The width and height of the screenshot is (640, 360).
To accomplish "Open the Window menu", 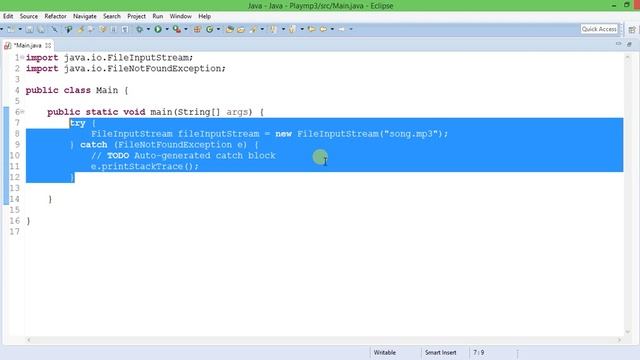I will pos(180,16).
